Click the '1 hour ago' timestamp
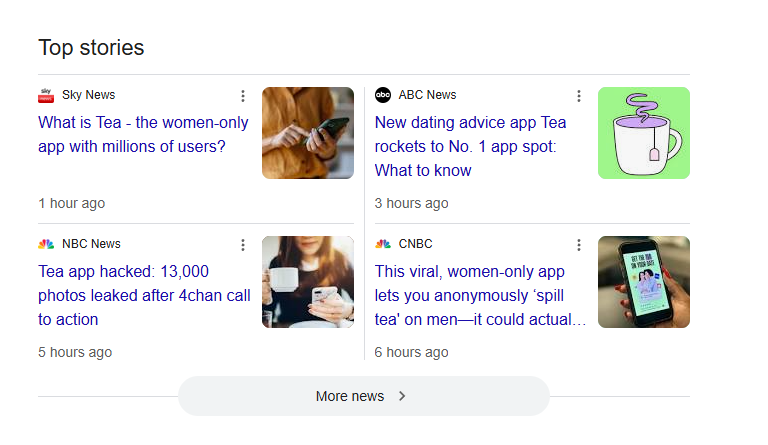 [x=72, y=203]
